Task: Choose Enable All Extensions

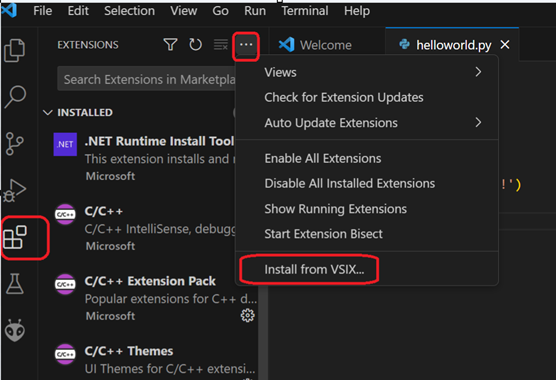Action: tap(367, 158)
